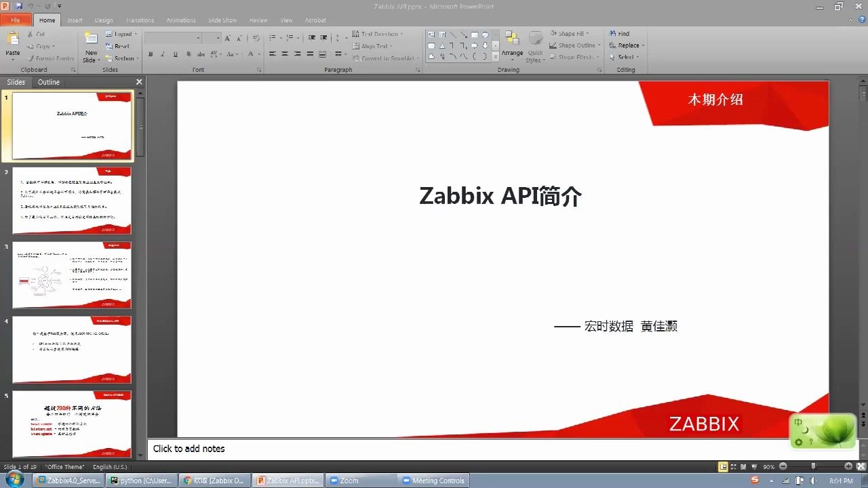Increase list indent level
This screenshot has height=488, width=868.
(323, 37)
